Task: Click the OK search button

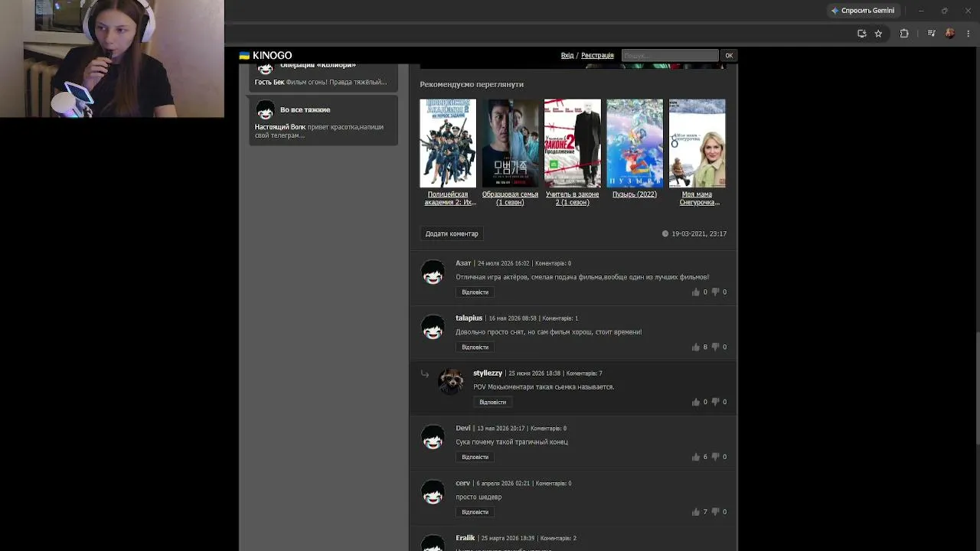Action: (x=729, y=55)
